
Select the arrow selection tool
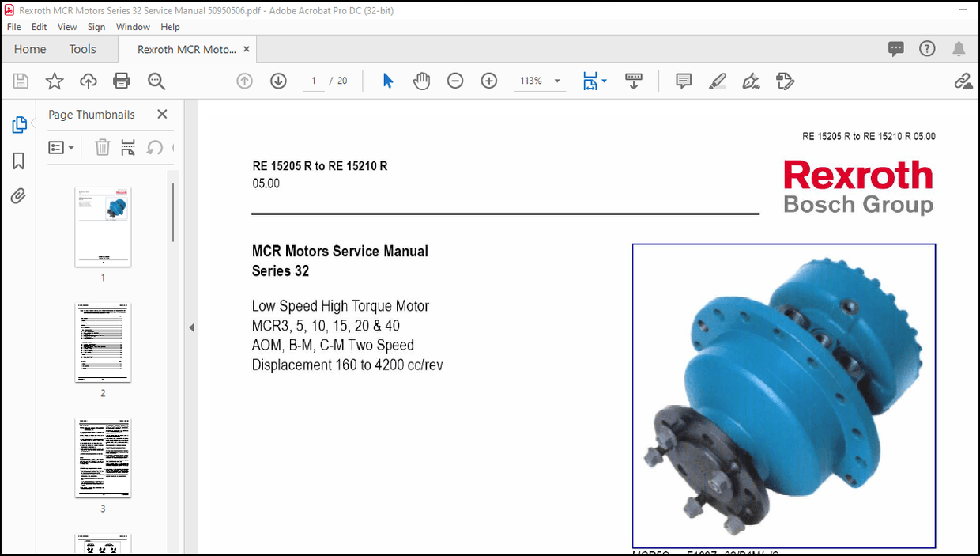386,80
